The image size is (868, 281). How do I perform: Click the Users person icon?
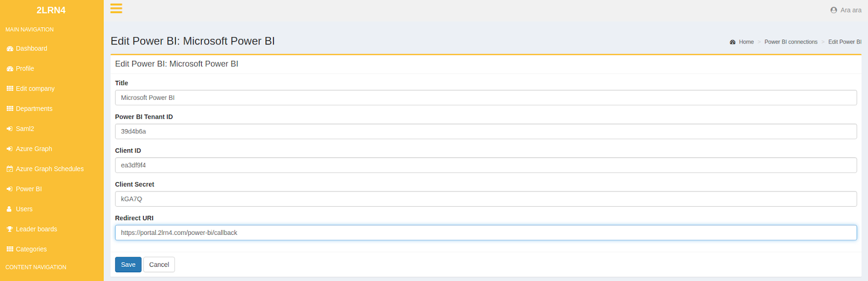pos(9,209)
